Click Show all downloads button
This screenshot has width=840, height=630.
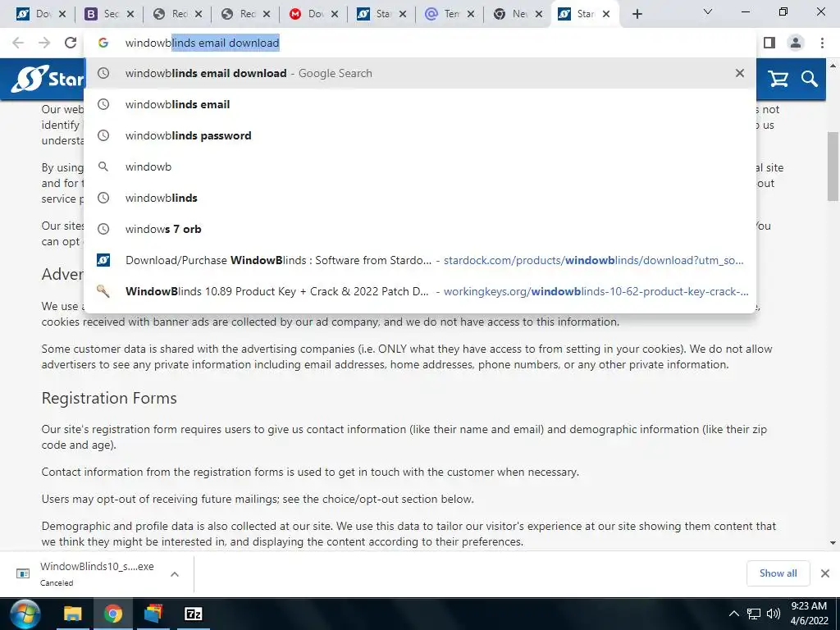click(x=778, y=573)
